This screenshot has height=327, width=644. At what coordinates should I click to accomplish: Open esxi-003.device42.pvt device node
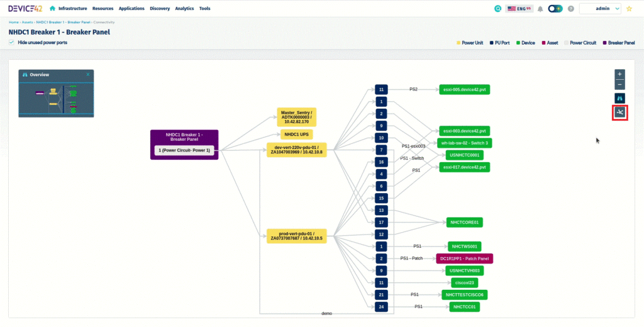(465, 131)
